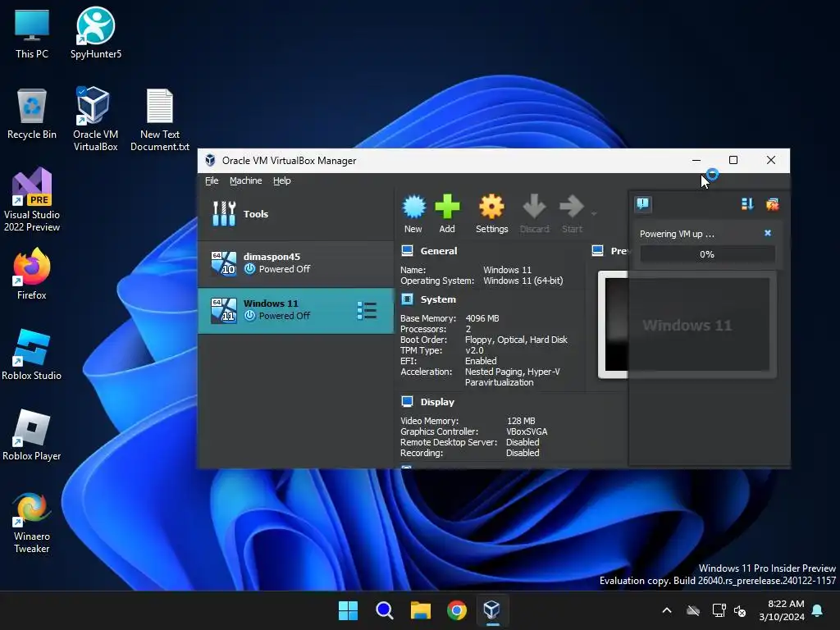
Task: Click the Boot Order value text
Action: pyautogui.click(x=516, y=340)
